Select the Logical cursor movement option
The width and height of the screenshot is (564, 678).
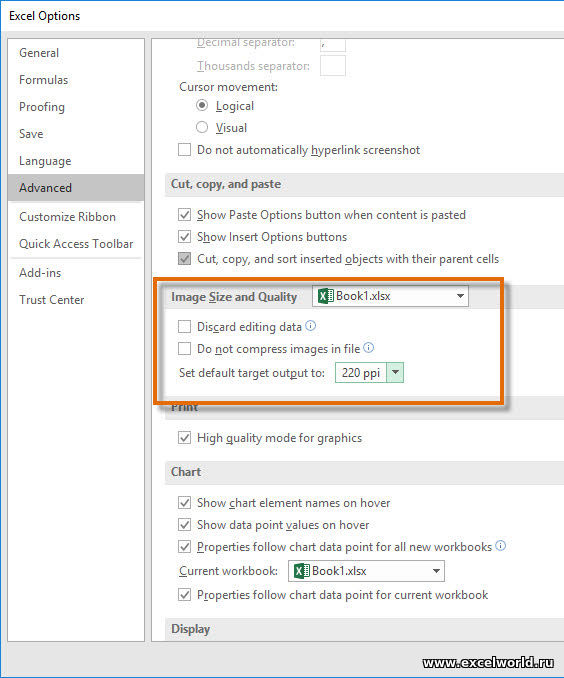click(x=202, y=105)
